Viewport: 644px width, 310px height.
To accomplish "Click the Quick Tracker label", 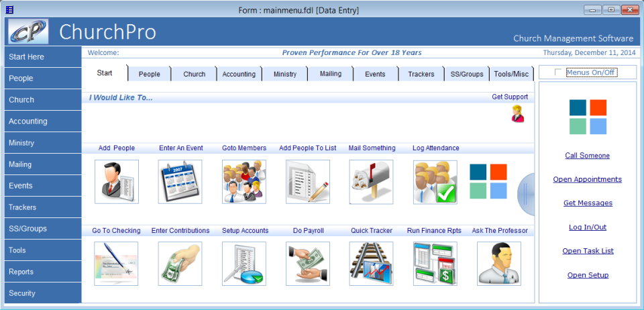I will click(371, 231).
